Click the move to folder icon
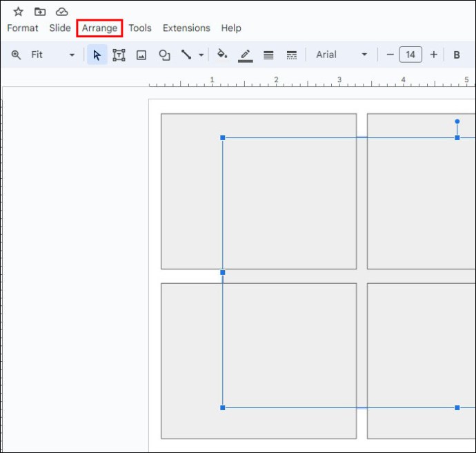 (x=40, y=12)
